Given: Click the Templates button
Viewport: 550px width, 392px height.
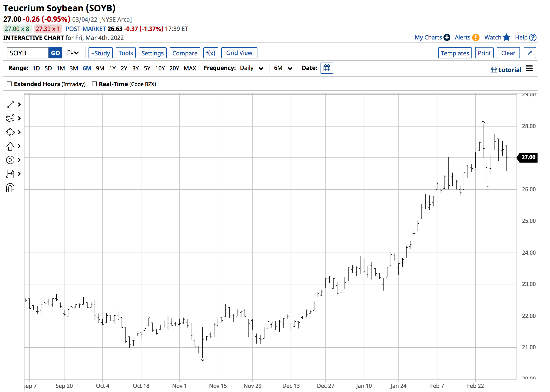Looking at the screenshot, I should 455,53.
